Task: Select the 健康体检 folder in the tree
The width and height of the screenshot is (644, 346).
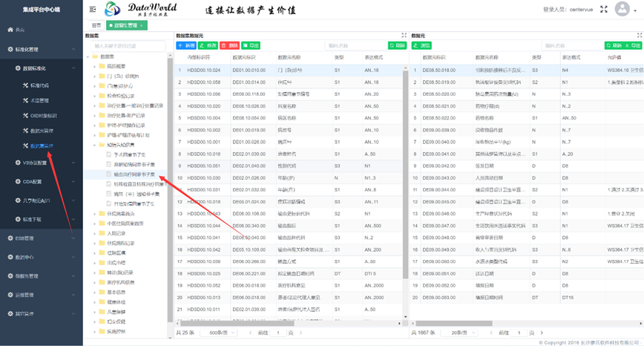Action: coord(116,302)
